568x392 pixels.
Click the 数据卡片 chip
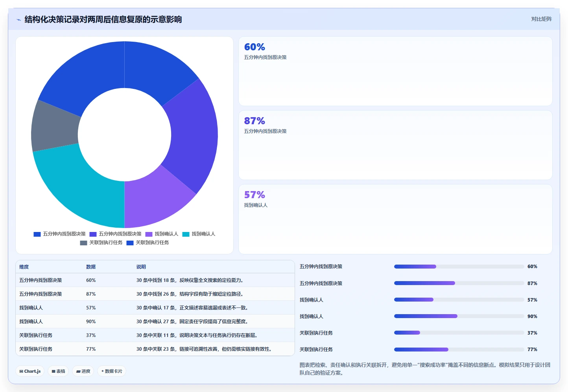pyautogui.click(x=112, y=371)
